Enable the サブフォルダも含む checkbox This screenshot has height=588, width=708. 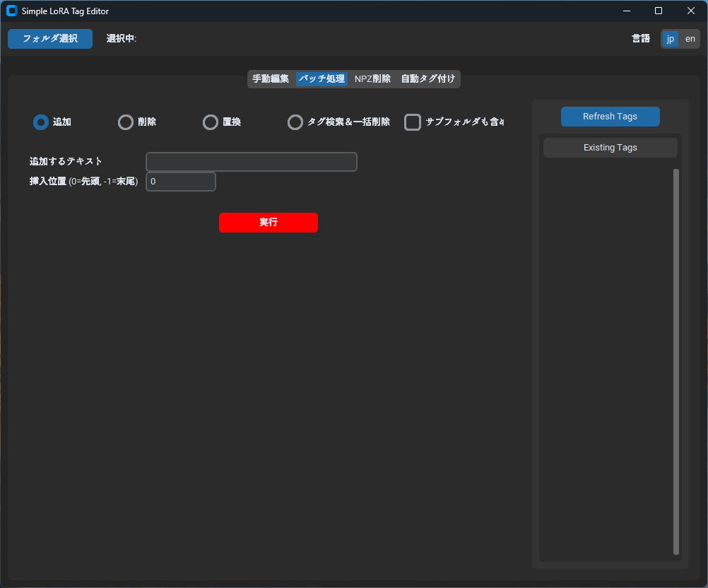point(412,122)
